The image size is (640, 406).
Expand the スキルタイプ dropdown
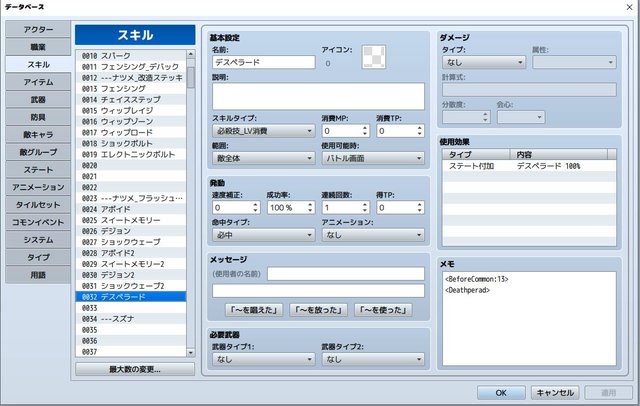pyautogui.click(x=263, y=131)
